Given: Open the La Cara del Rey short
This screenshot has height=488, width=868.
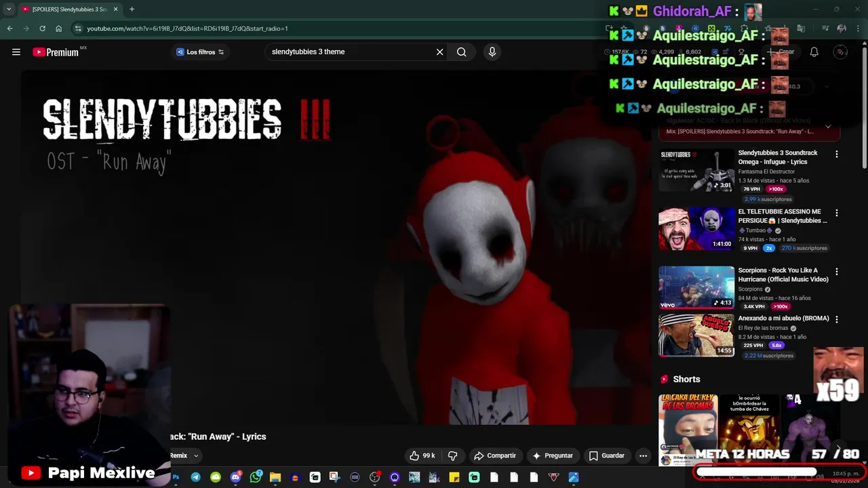Looking at the screenshot, I should 688,430.
